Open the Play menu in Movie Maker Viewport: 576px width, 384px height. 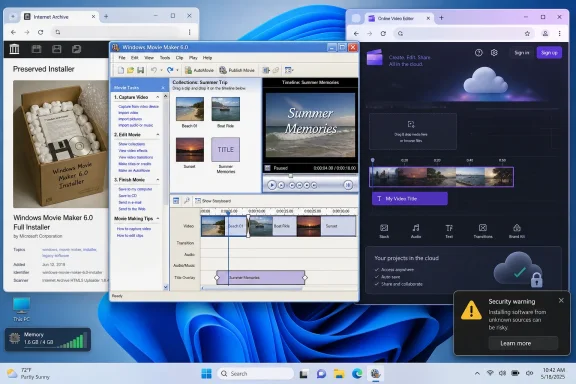193,58
